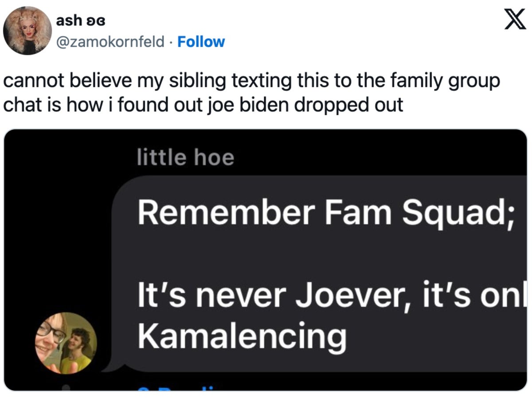This screenshot has width=532, height=399.
Task: Click the circular chat avatar of two people
Action: [66, 343]
